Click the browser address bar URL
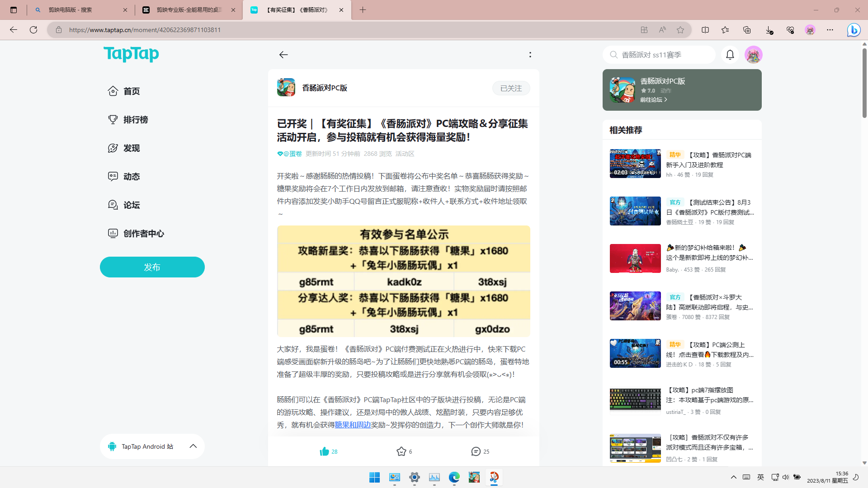The height and width of the screenshot is (488, 868). tap(145, 30)
